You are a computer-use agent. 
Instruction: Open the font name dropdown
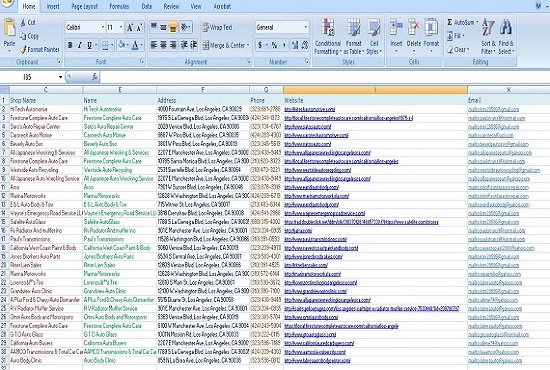(x=102, y=27)
